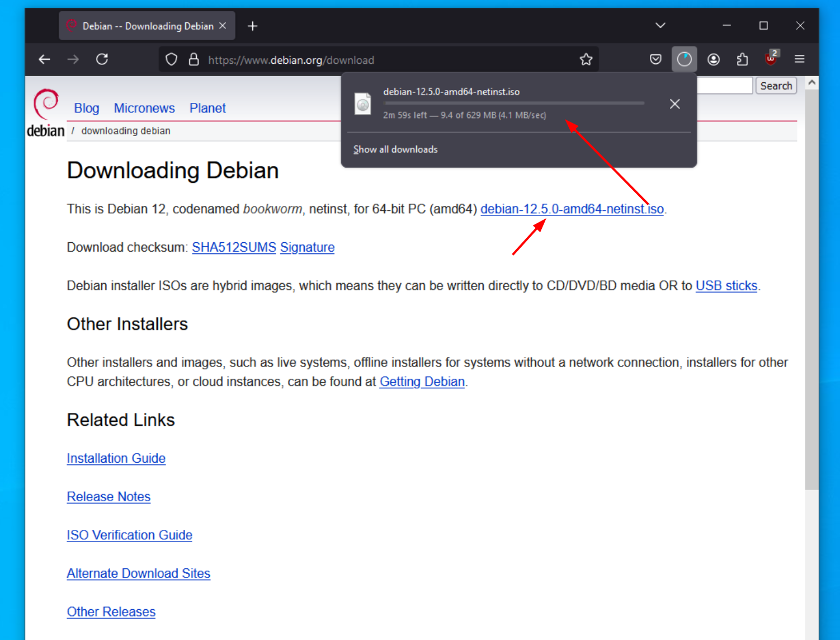840x640 pixels.
Task: Click the download filename debian-12.5.0-amd64-netinst.iso in panel
Action: [x=451, y=92]
